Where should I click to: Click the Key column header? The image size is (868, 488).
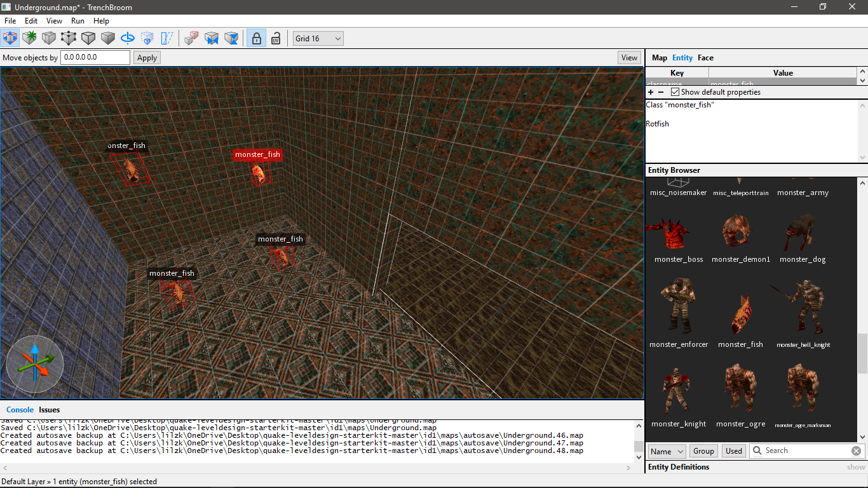(677, 73)
